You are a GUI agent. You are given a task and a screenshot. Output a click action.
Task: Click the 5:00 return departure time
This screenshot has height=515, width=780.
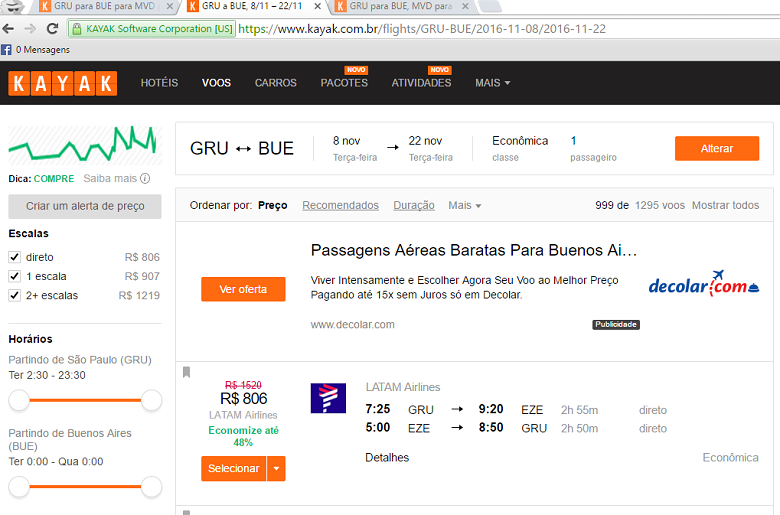(378, 427)
